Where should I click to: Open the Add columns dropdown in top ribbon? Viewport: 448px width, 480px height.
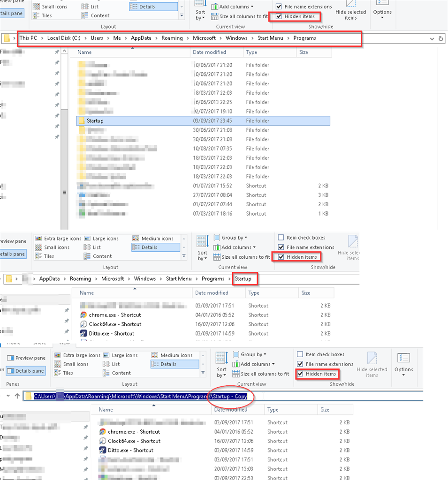point(233,7)
